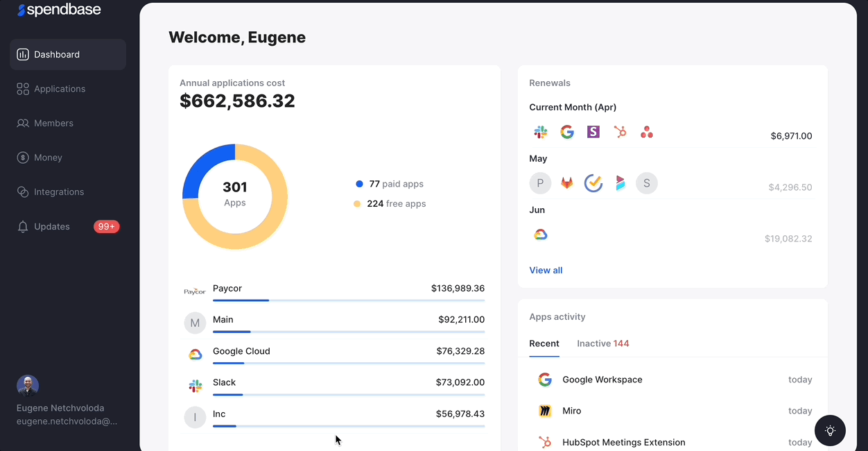
Task: Click the Money dollar icon in sidebar
Action: click(x=23, y=158)
